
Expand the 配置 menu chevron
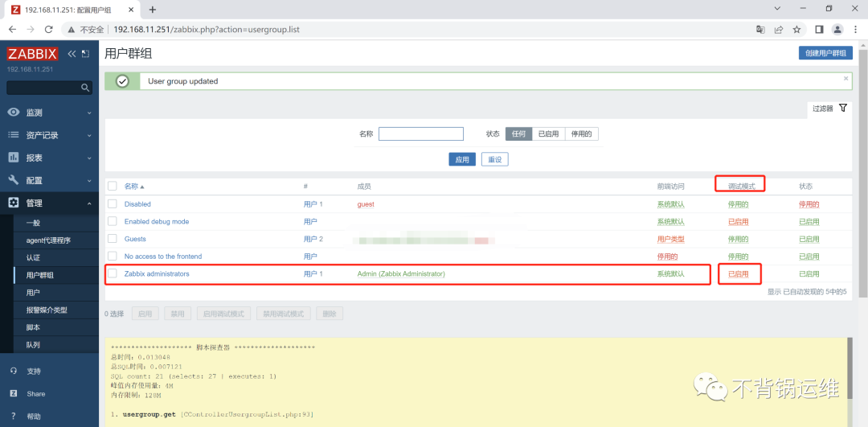89,181
